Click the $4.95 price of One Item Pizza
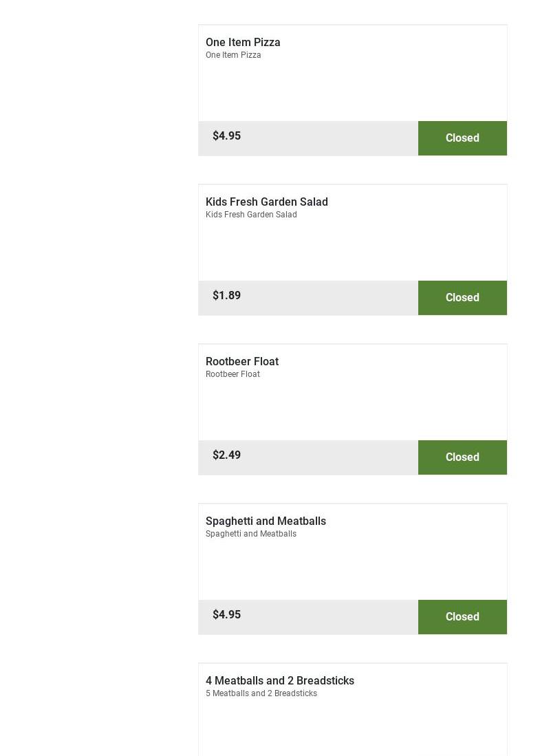Image resolution: width=540 pixels, height=756 pixels. coord(226,136)
